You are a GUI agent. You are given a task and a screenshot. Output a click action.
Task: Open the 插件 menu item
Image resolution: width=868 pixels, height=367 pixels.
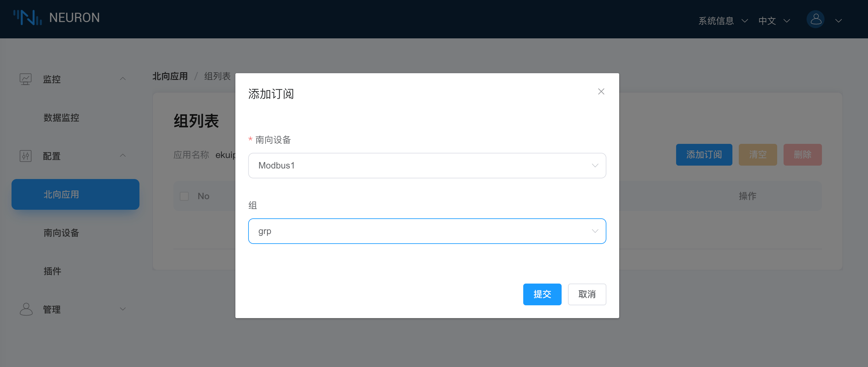52,271
